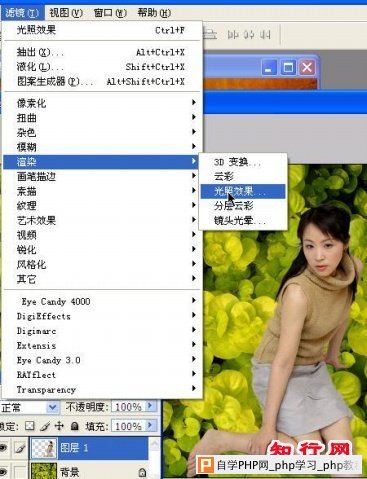Click the lock icon on 背景 layer

pos(142,472)
